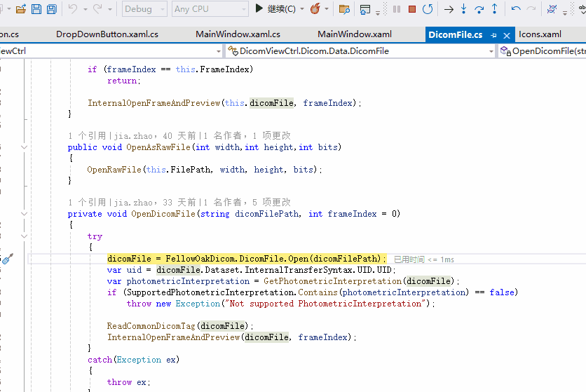Image resolution: width=586 pixels, height=392 pixels.
Task: Click the Show Next Statement right-arrow icon
Action: (449, 9)
